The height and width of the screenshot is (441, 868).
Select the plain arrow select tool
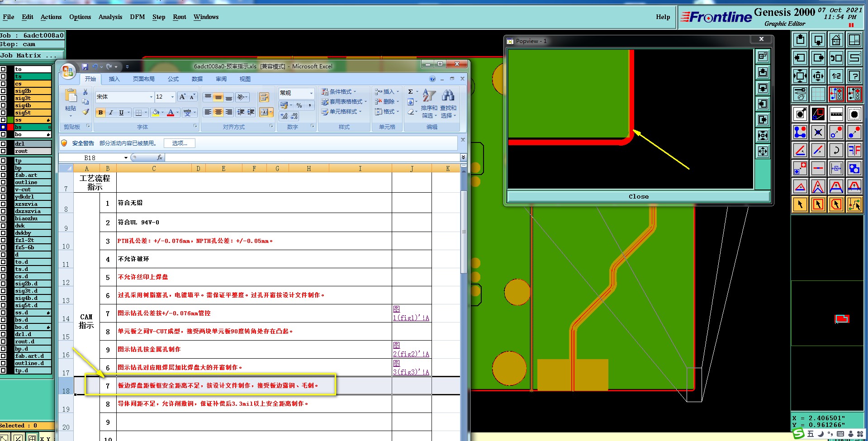pos(800,204)
